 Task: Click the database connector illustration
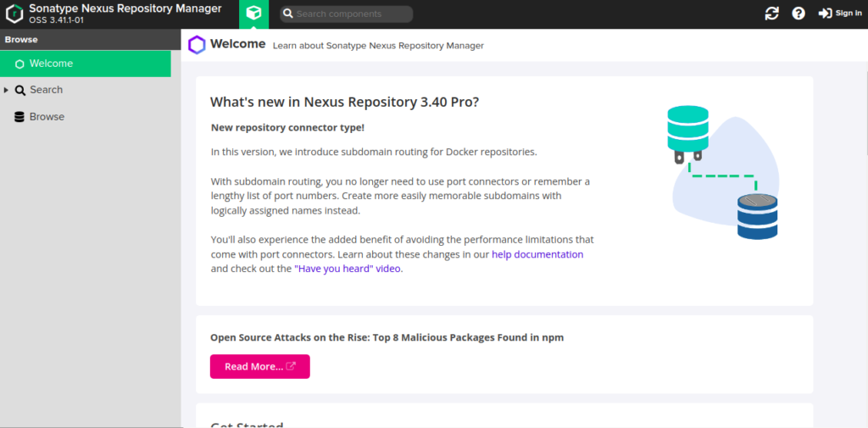[x=722, y=172]
